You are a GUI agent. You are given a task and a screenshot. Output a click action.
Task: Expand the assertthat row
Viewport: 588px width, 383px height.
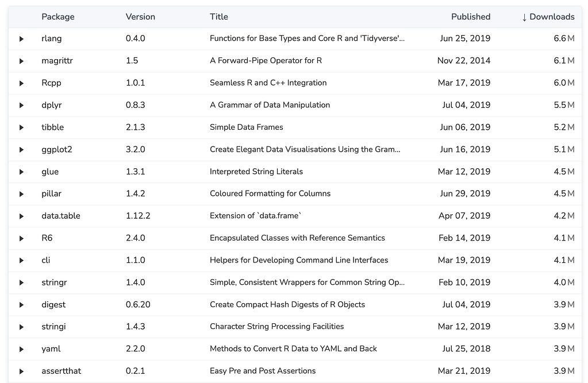21,372
